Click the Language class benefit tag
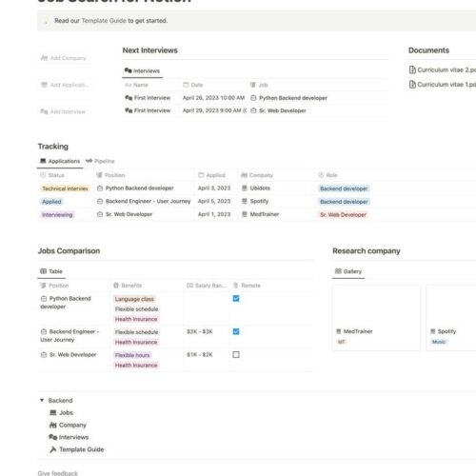Viewport: 476px width, 476px height. click(134, 299)
